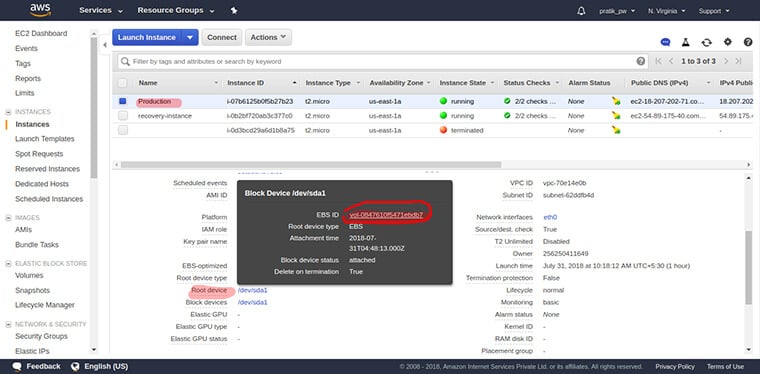Open Snapshots in the sidebar
This screenshot has width=760, height=374.
coord(32,290)
